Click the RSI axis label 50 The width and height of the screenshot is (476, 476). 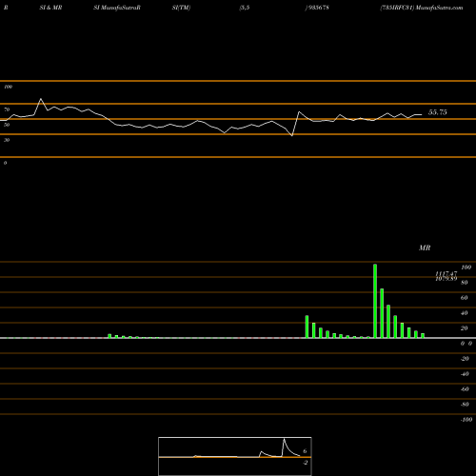(x=7, y=125)
